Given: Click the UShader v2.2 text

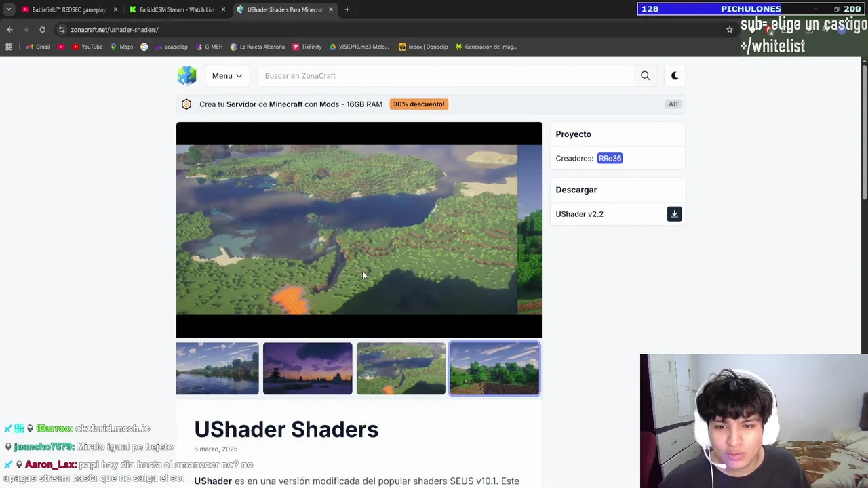Looking at the screenshot, I should [579, 214].
